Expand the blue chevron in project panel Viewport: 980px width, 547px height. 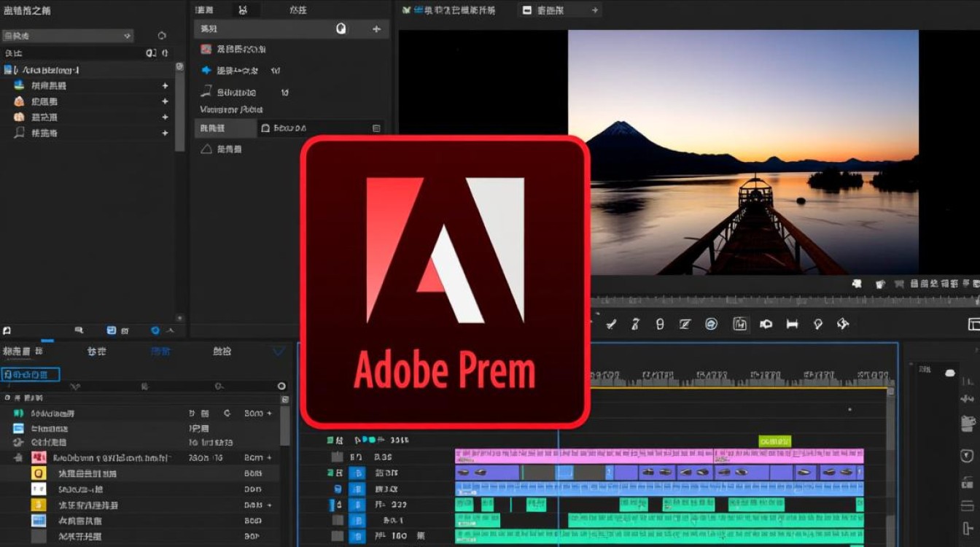tap(278, 352)
